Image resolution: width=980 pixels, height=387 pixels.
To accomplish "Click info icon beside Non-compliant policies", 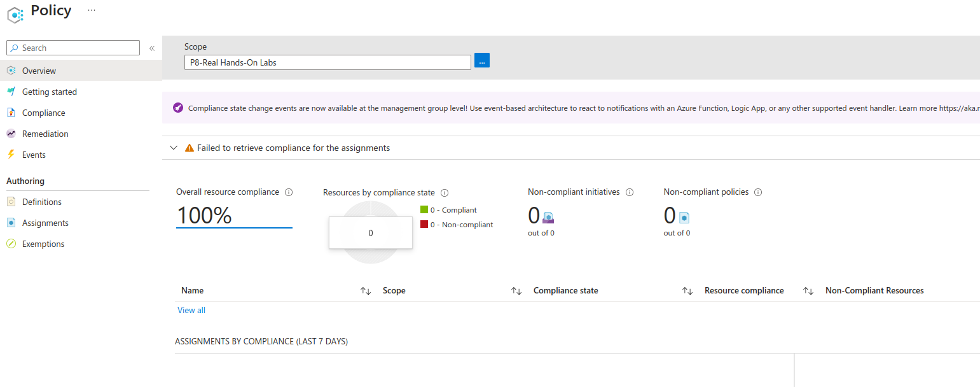I will pyautogui.click(x=758, y=192).
